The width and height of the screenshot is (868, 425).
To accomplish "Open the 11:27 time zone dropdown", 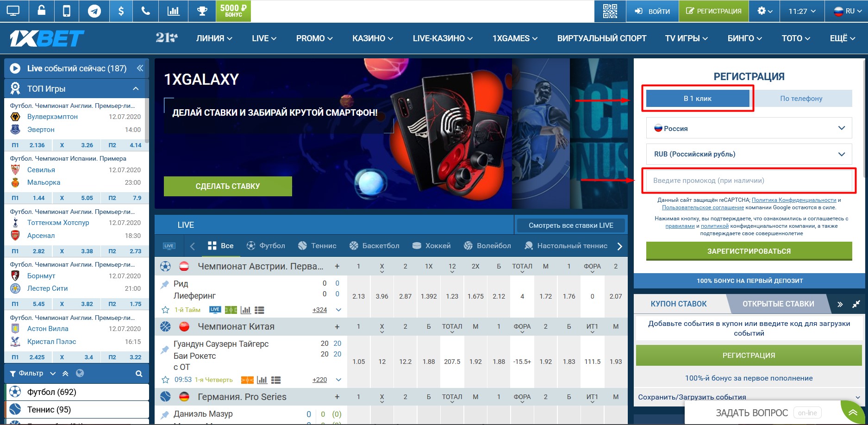I will 802,11.
